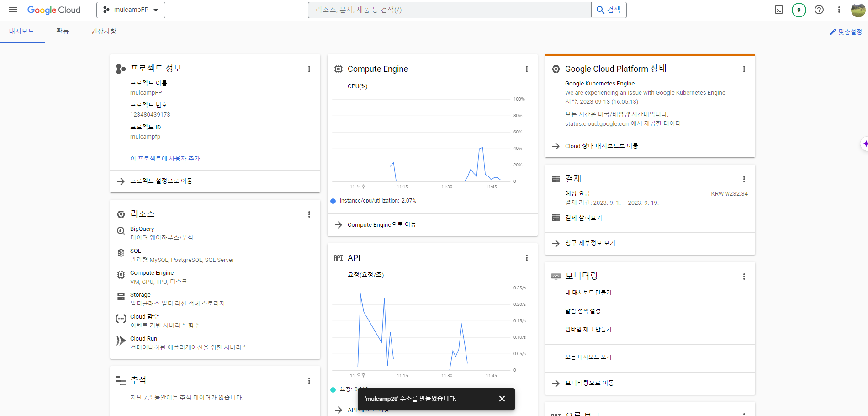Open the help question mark icon
This screenshot has width=868, height=416.
tap(819, 10)
